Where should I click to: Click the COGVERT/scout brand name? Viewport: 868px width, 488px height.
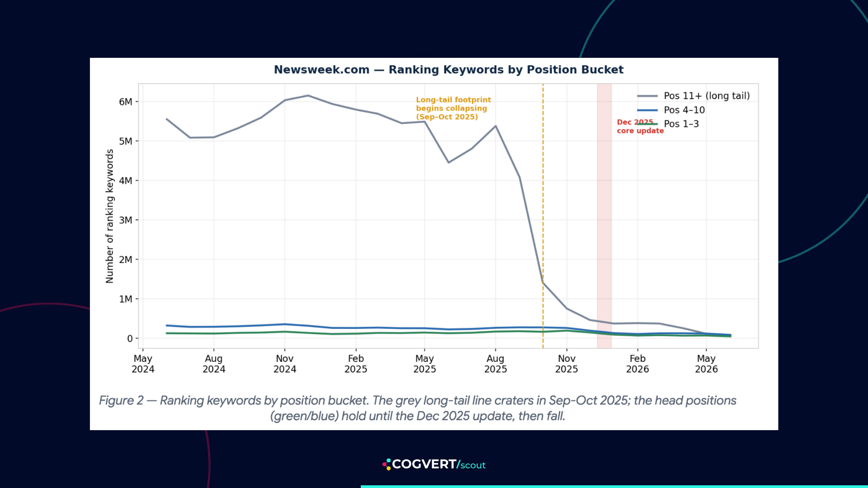point(439,465)
